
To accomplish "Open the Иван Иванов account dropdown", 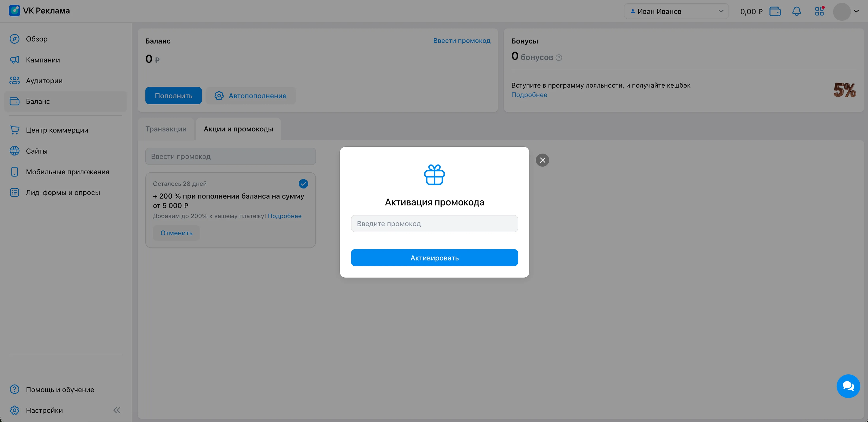I will pos(676,11).
